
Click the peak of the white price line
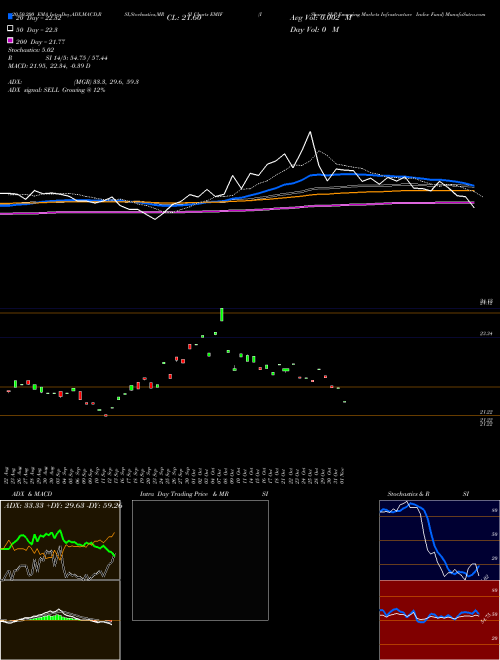pos(310,132)
